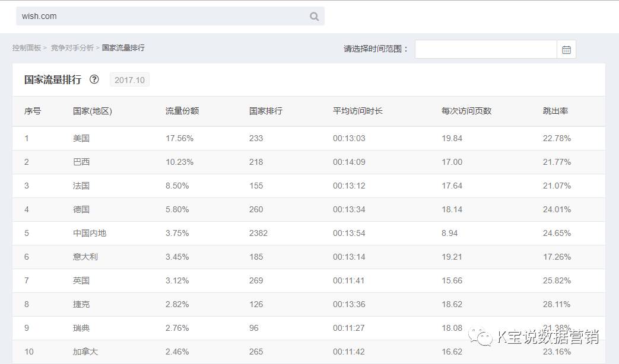This screenshot has height=364, width=619.
Task: Click the search magnifier icon
Action: click(x=314, y=16)
